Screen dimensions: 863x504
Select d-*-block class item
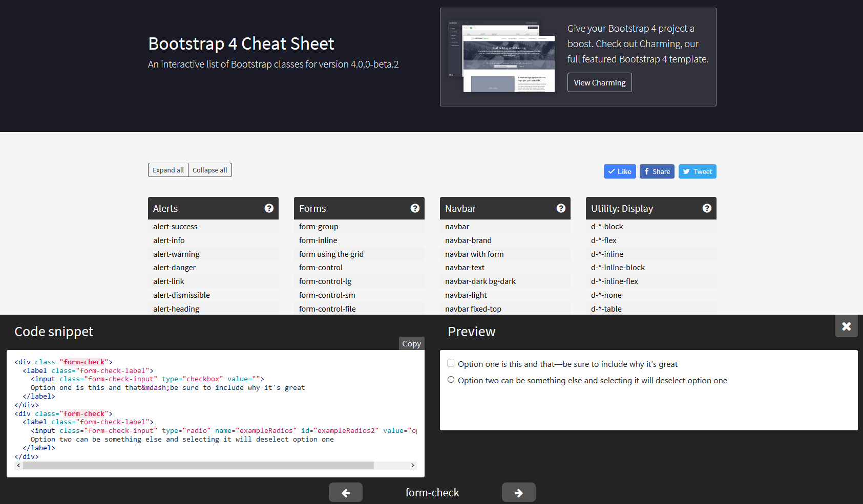pos(651,226)
